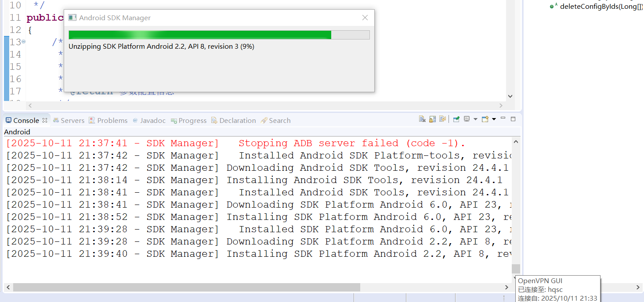
Task: Close the Android SDK Manager dialog
Action: (365, 18)
